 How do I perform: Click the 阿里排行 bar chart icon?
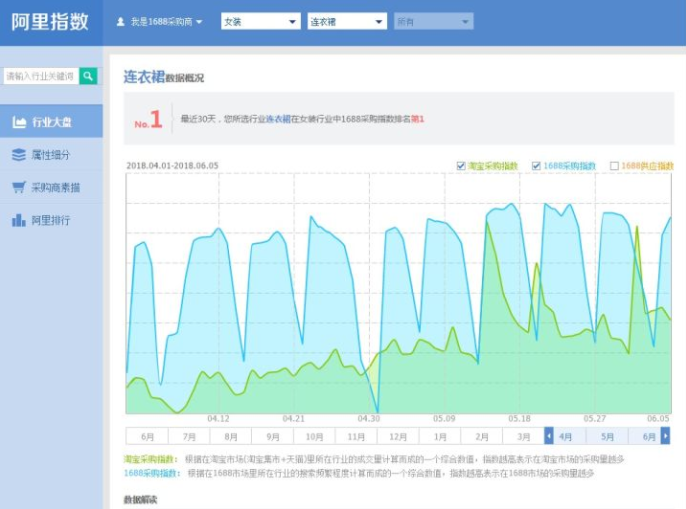[x=18, y=220]
